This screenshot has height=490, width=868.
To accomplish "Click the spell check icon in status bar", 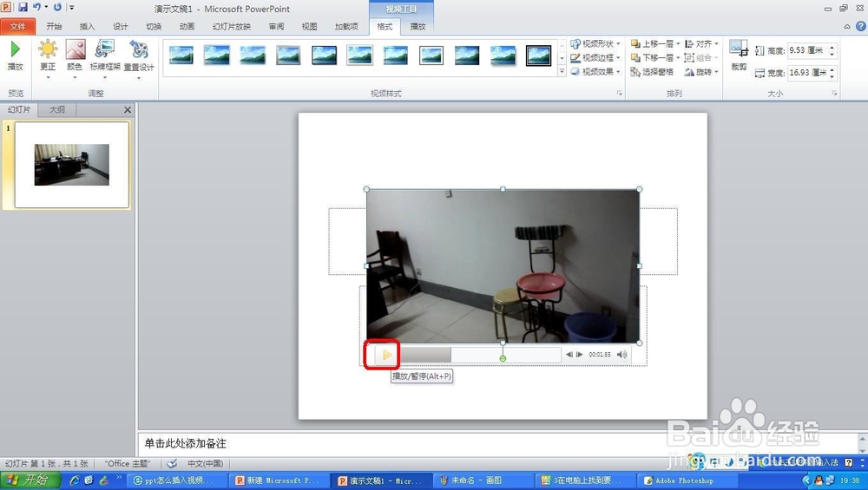I will click(x=172, y=463).
